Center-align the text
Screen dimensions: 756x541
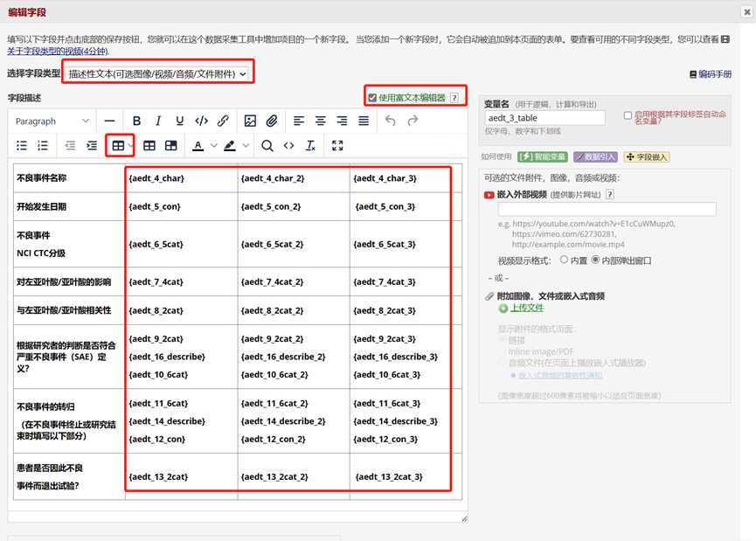[x=321, y=121]
